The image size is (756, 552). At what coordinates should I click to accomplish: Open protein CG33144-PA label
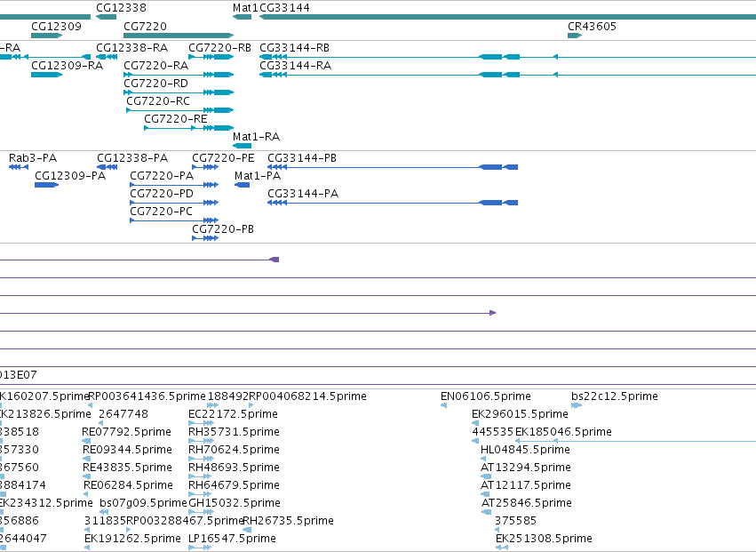click(x=303, y=194)
